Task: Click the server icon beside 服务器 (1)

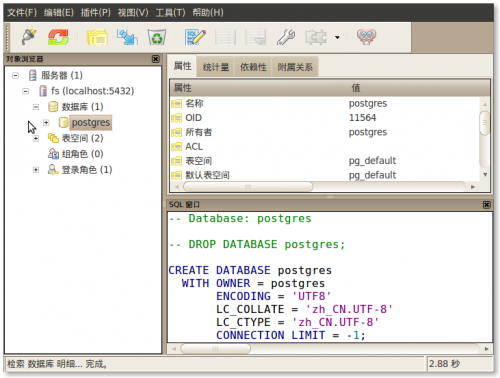Action: pos(32,75)
